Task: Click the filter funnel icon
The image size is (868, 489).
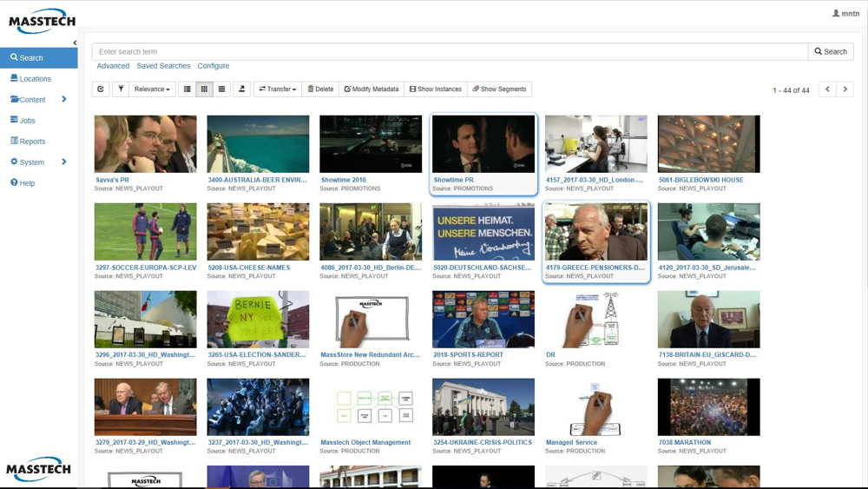Action: point(121,89)
